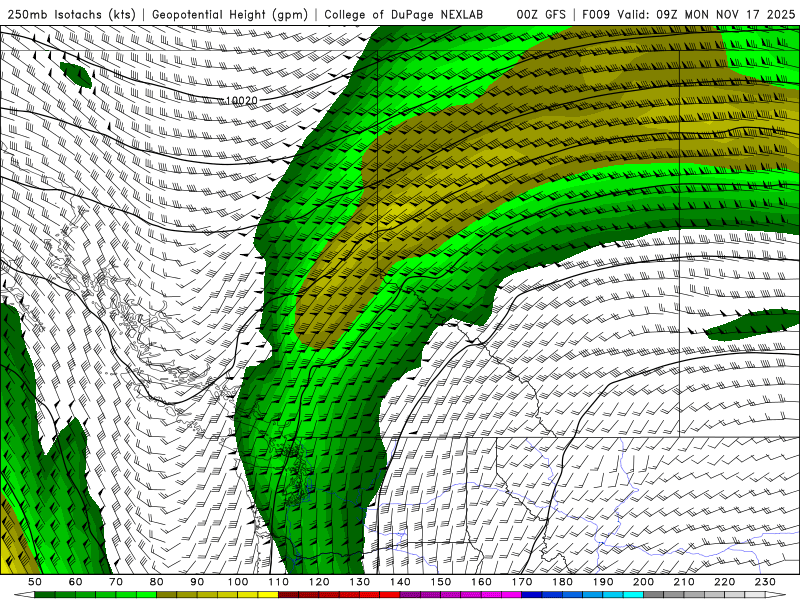Click the 90 knot legend label
This screenshot has width=800, height=600.
[197, 582]
